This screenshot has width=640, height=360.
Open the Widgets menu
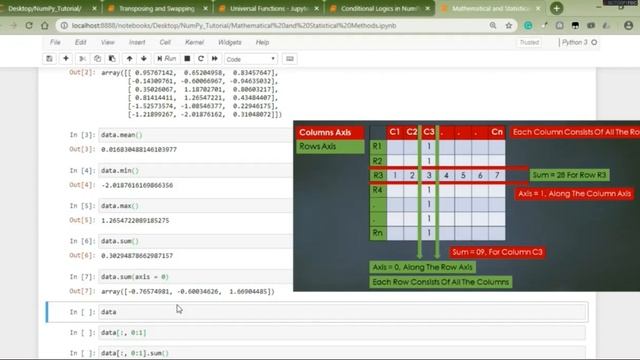pyautogui.click(x=229, y=42)
